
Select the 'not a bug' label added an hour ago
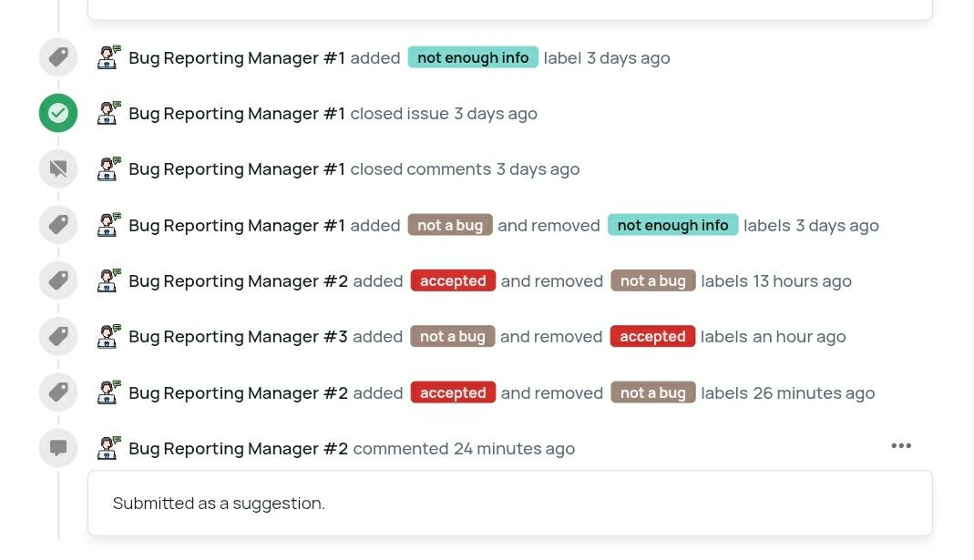(452, 336)
